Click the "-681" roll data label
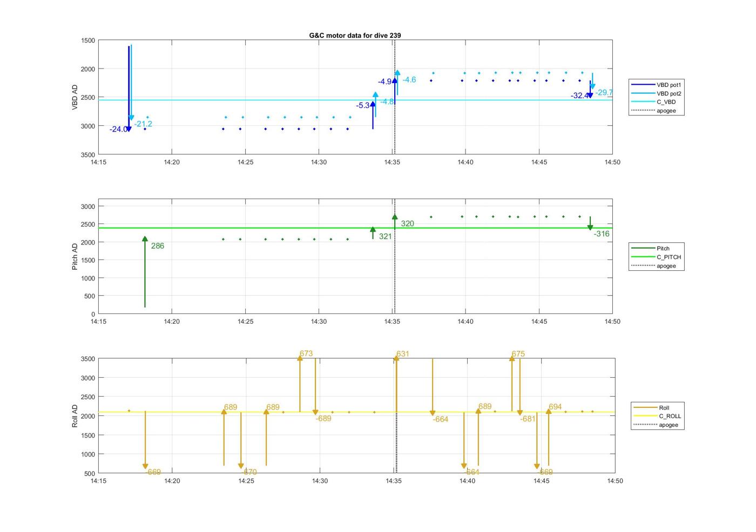Viewport: 756px width, 532px height. click(528, 419)
